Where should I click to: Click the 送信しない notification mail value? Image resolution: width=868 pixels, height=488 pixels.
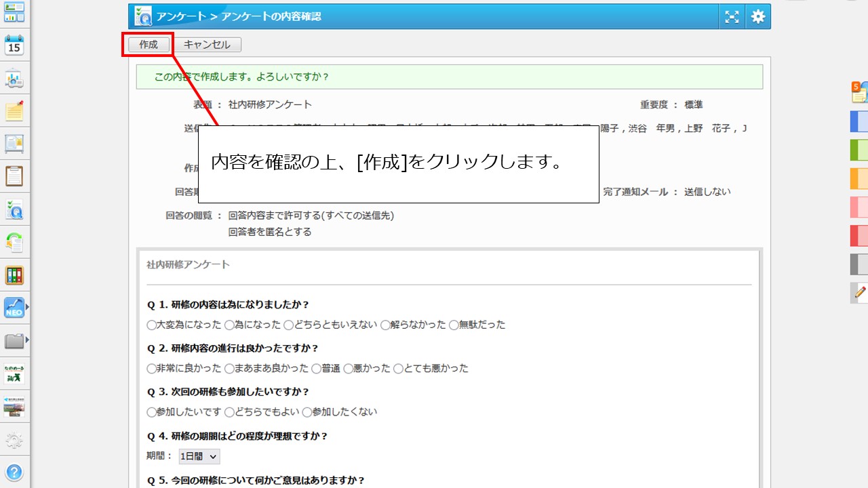click(707, 192)
